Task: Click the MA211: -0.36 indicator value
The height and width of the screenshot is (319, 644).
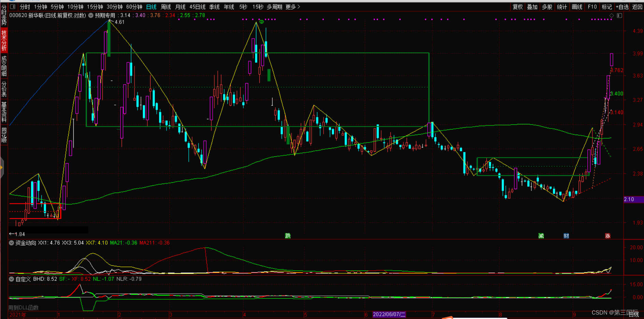Action: (x=155, y=243)
